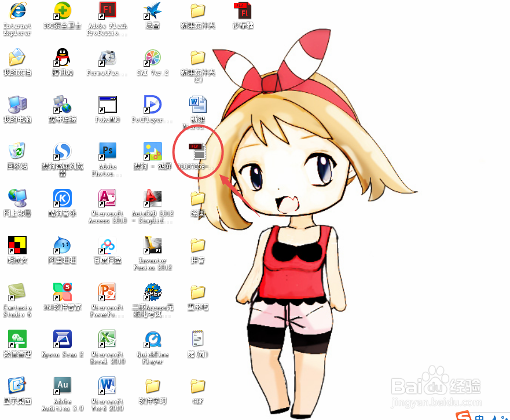Open 网上邻居 network icon
Viewport: 510px width, 420px height.
click(x=17, y=198)
